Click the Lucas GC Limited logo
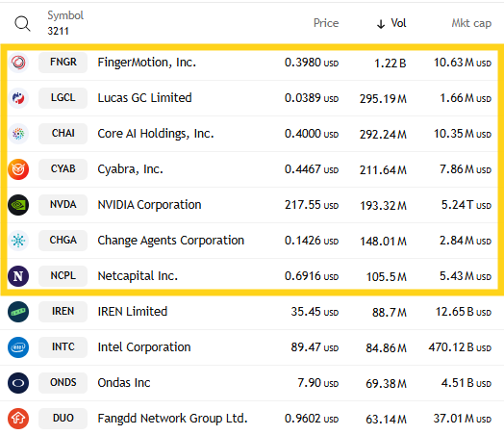The image size is (504, 435). [18, 98]
